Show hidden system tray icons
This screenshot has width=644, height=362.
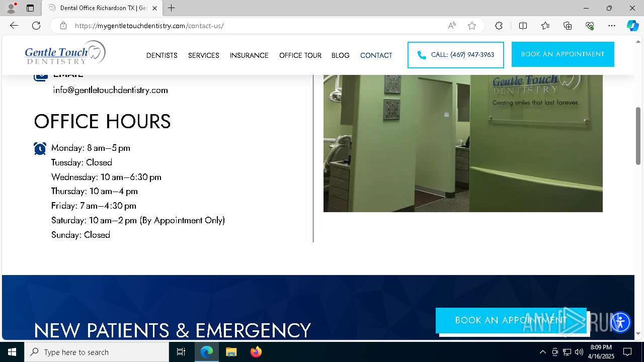coord(542,352)
